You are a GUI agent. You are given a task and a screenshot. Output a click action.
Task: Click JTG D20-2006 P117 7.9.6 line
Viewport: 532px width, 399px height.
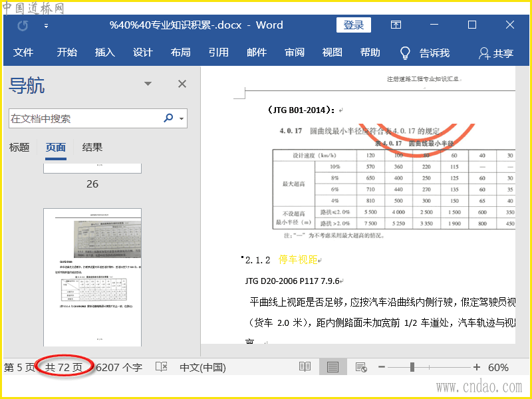pyautogui.click(x=293, y=281)
